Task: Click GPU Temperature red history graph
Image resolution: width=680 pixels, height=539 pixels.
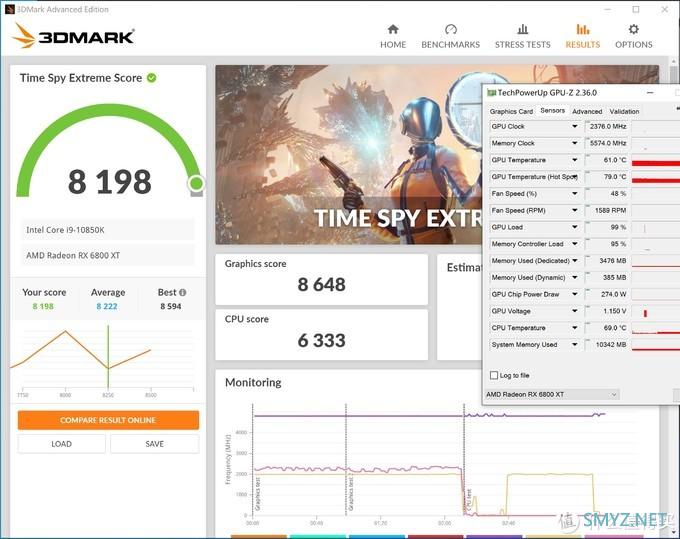Action: click(x=656, y=160)
